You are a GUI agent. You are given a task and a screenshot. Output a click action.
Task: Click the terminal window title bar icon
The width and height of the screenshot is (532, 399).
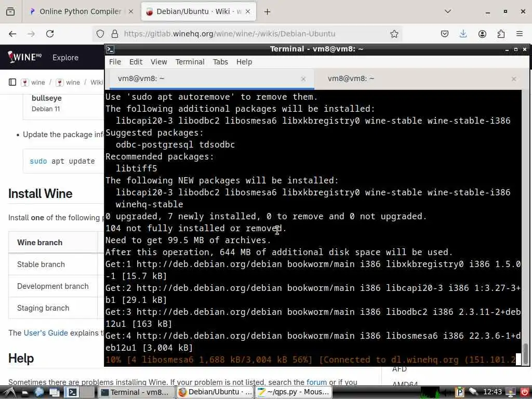tap(110, 49)
